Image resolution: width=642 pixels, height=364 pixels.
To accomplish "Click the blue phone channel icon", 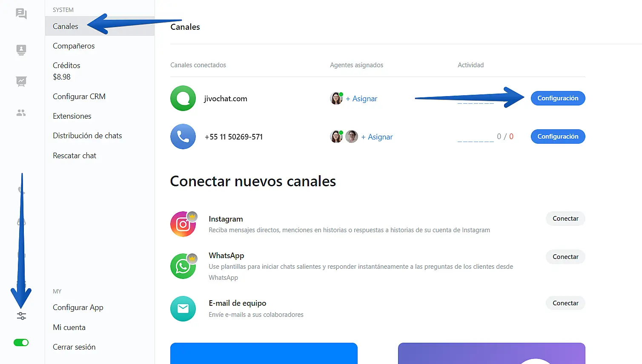I will tap(183, 136).
